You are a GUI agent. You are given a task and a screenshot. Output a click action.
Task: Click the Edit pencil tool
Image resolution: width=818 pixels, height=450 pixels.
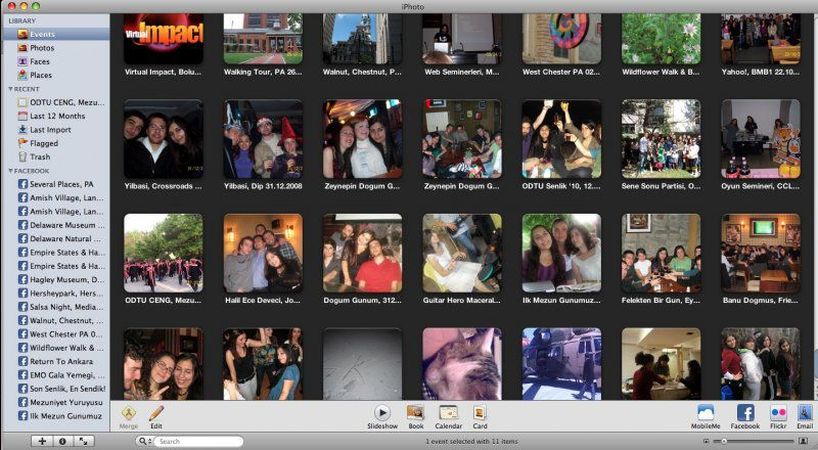pos(156,413)
